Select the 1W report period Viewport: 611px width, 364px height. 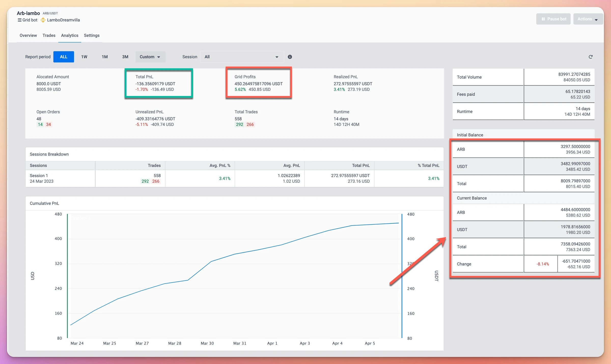click(84, 57)
